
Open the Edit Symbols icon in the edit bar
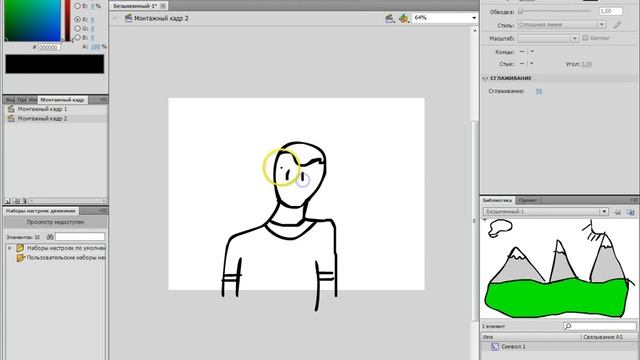click(404, 18)
